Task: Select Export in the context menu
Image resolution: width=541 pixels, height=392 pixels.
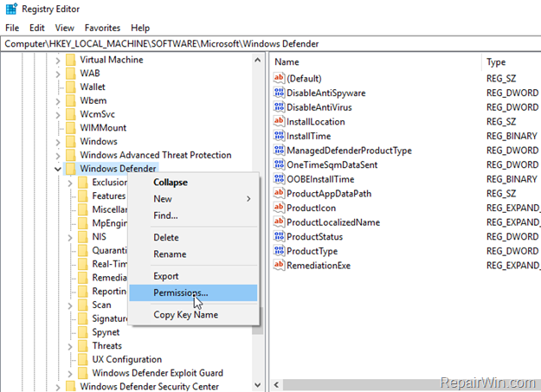Action: click(x=193, y=276)
